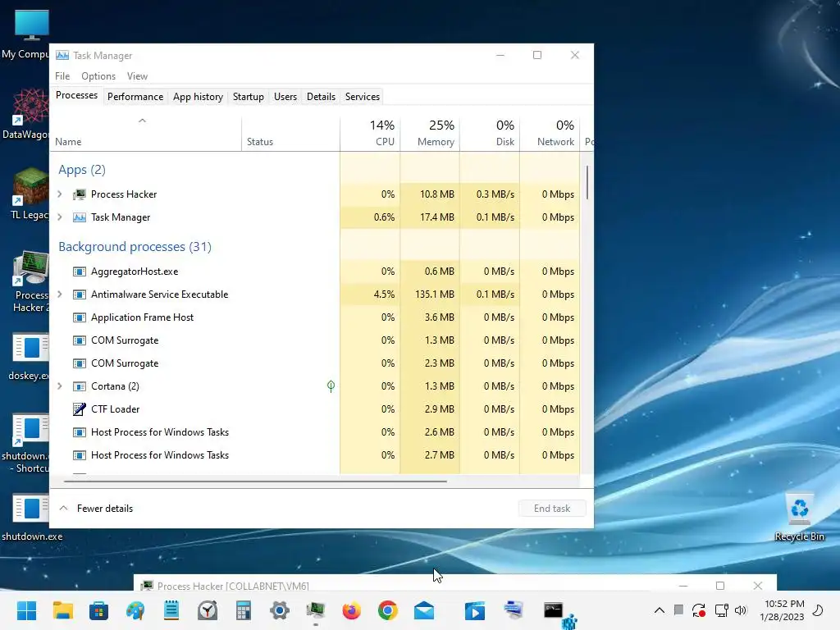Click the horizontal scrollbar in process list

click(x=255, y=482)
